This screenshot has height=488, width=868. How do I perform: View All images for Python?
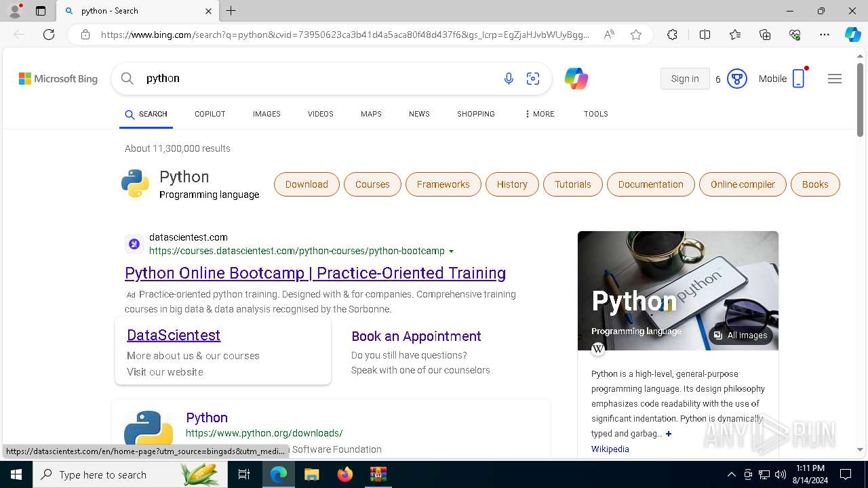[741, 335]
